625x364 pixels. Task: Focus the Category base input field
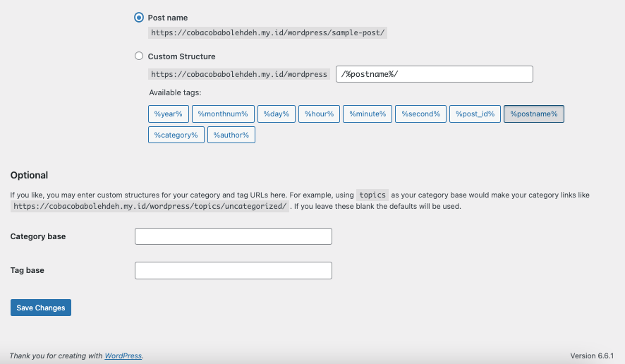233,236
